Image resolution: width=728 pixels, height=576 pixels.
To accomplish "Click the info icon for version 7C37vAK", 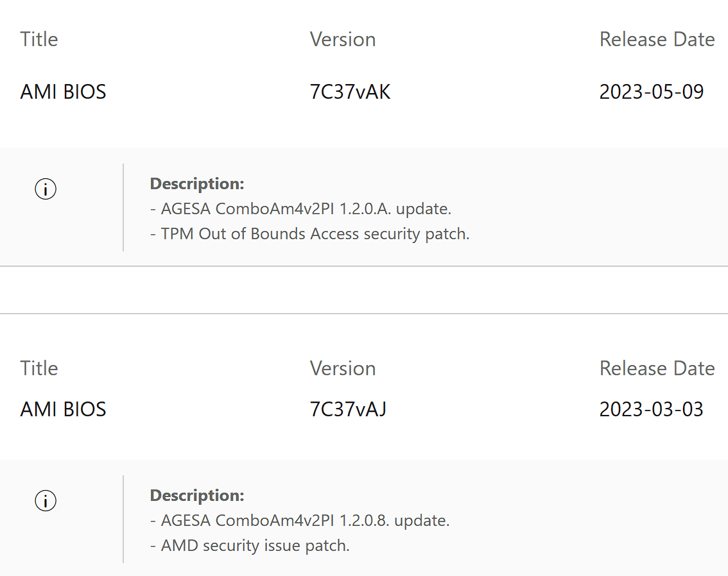I will (x=46, y=189).
